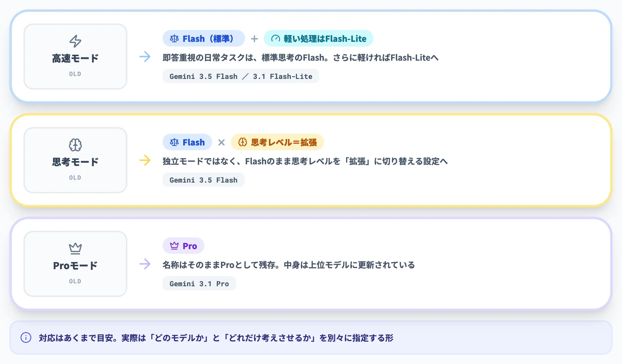
Task: Select the Flash（標準）badge
Action: pos(204,38)
